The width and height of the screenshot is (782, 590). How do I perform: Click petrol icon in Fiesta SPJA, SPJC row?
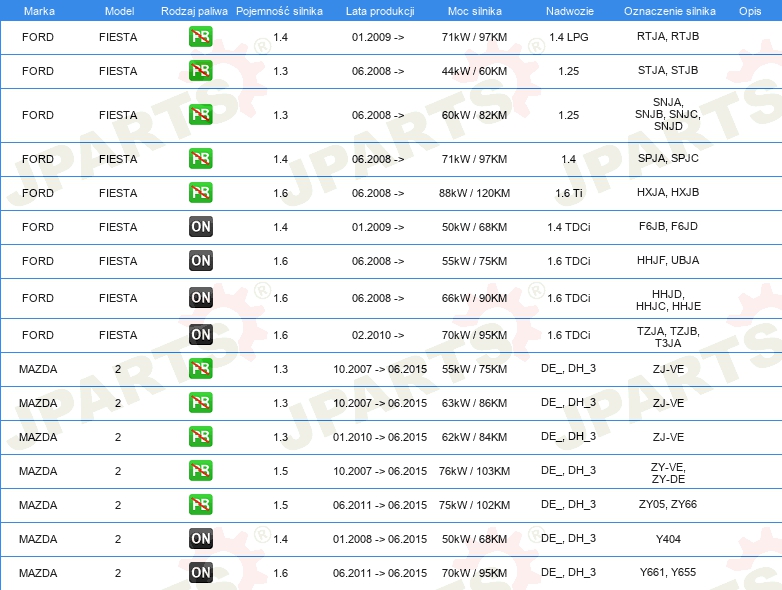[200, 159]
